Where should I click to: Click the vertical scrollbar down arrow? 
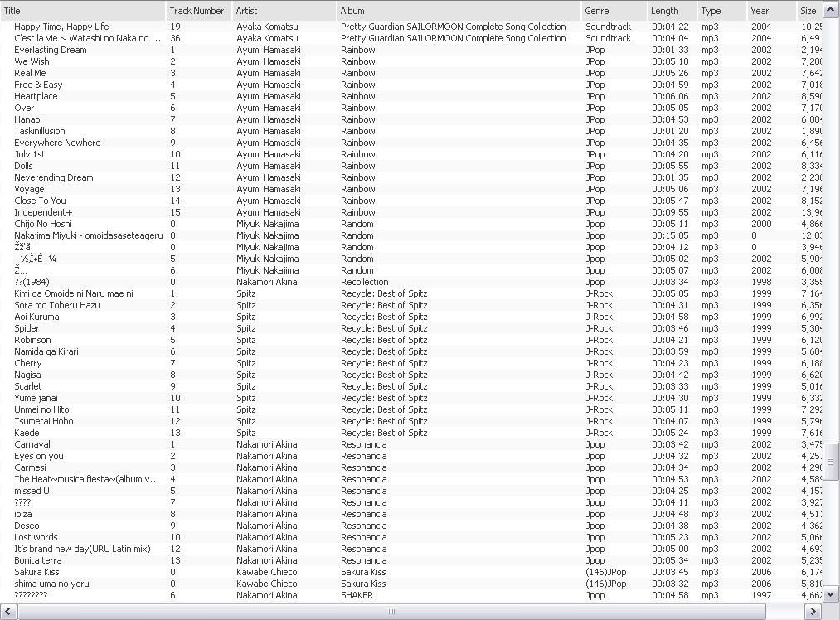coord(831,593)
